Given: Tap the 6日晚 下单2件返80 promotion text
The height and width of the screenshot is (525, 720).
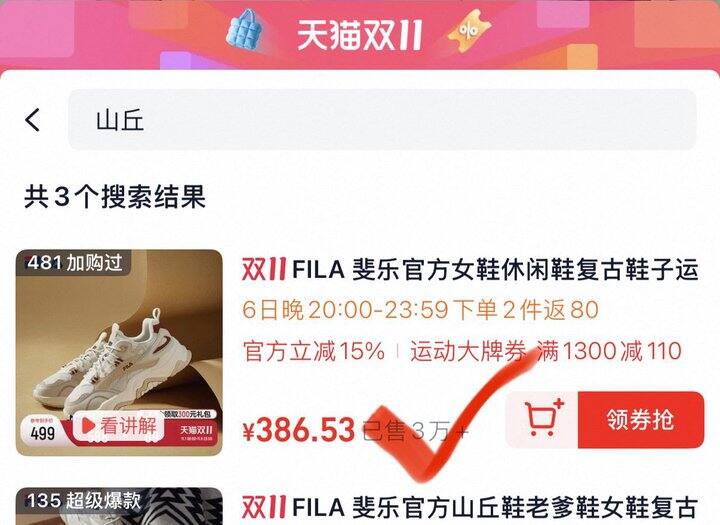Looking at the screenshot, I should point(420,310).
